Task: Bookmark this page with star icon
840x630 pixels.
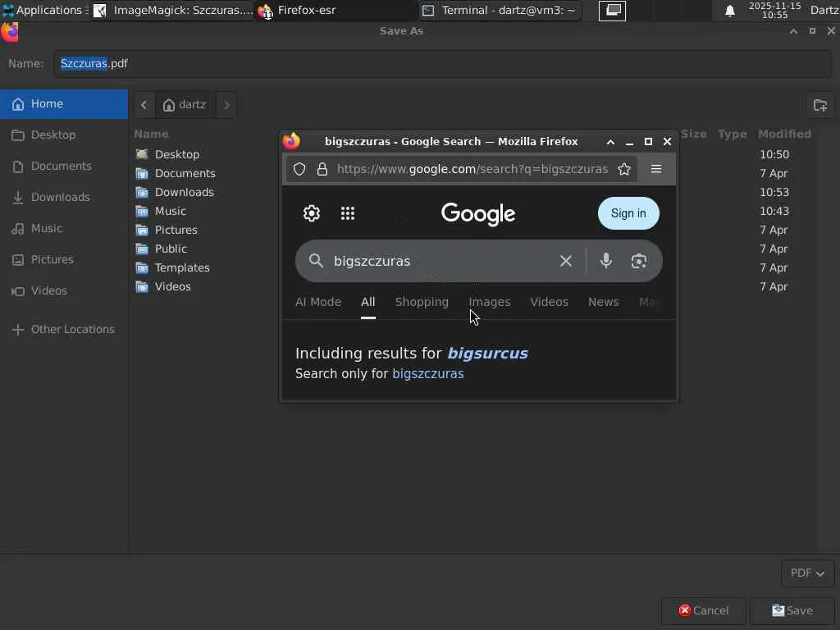Action: [624, 169]
